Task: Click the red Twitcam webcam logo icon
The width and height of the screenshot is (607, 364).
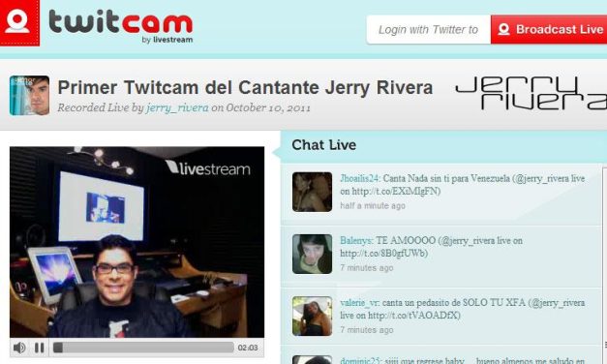Action: point(19,23)
